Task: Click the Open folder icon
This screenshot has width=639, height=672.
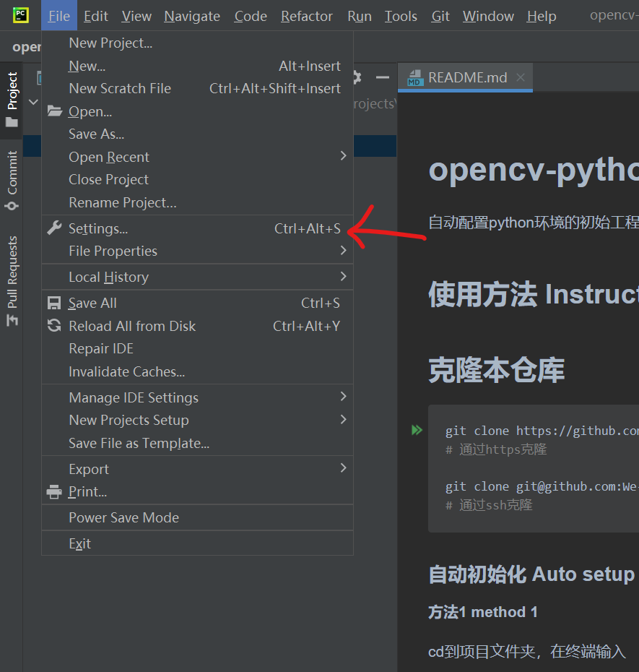Action: point(54,111)
